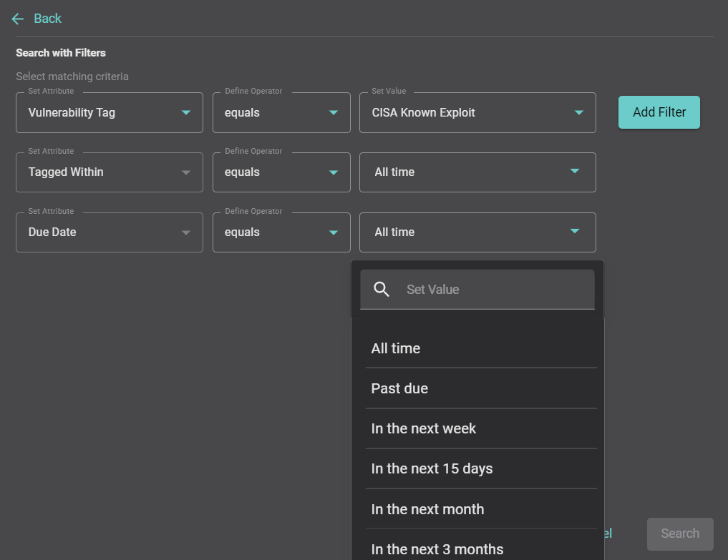Pick In the next 3 months option
Viewport: 728px width, 560px height.
[481, 549]
